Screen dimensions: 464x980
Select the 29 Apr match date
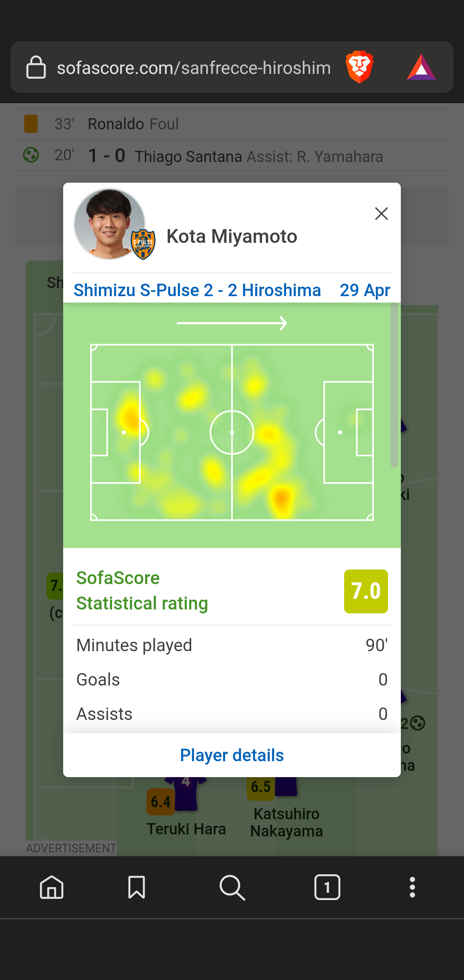[365, 290]
